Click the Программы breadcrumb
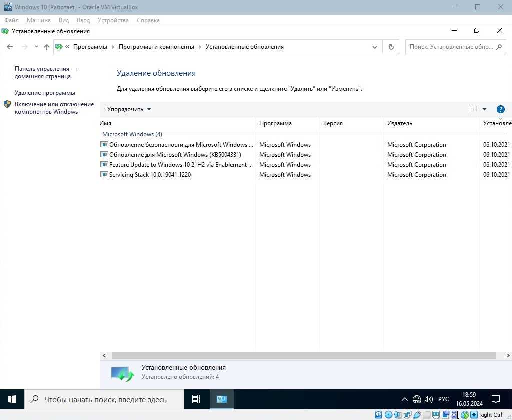512x420 pixels. (x=90, y=47)
